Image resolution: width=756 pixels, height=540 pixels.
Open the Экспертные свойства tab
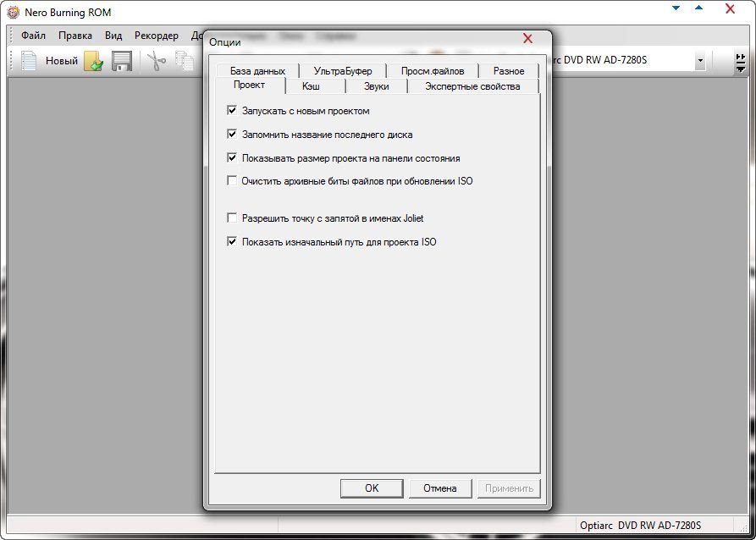coord(472,86)
